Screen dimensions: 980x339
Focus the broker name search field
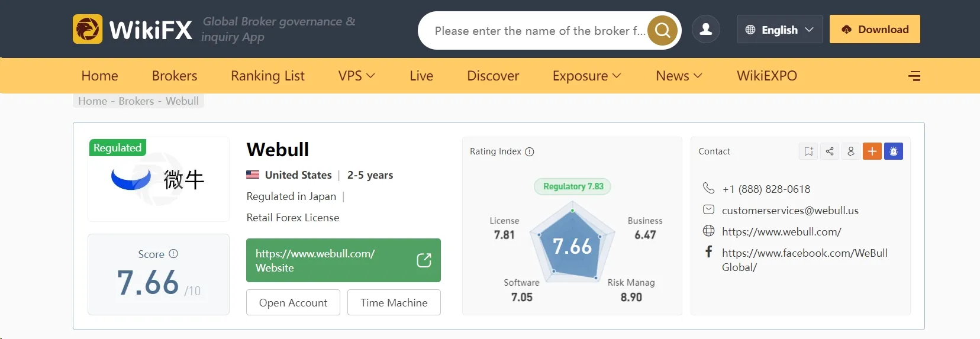[x=540, y=30]
